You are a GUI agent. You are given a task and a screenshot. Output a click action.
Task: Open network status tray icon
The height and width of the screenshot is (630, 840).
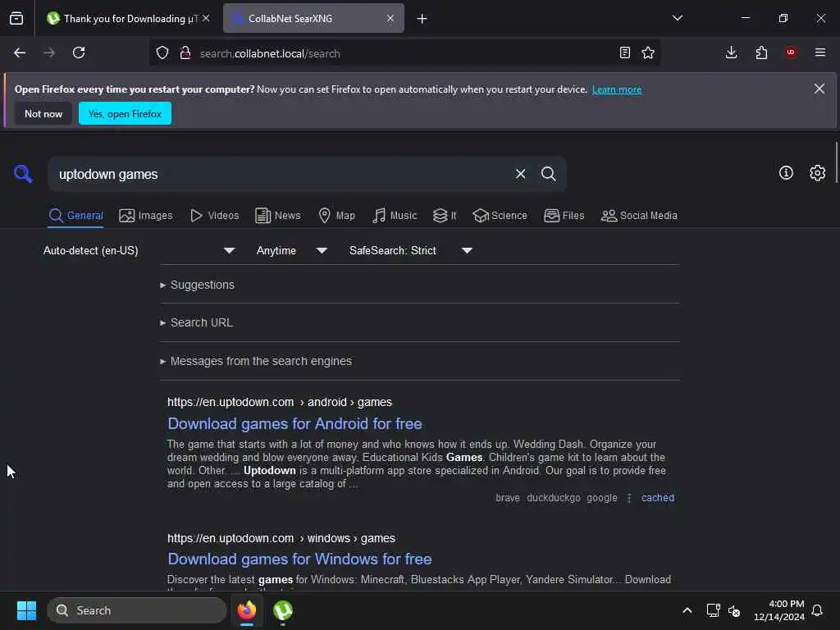pyautogui.click(x=713, y=610)
